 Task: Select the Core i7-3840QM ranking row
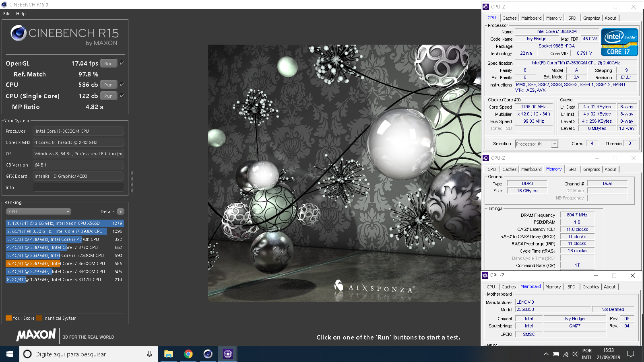(64, 271)
